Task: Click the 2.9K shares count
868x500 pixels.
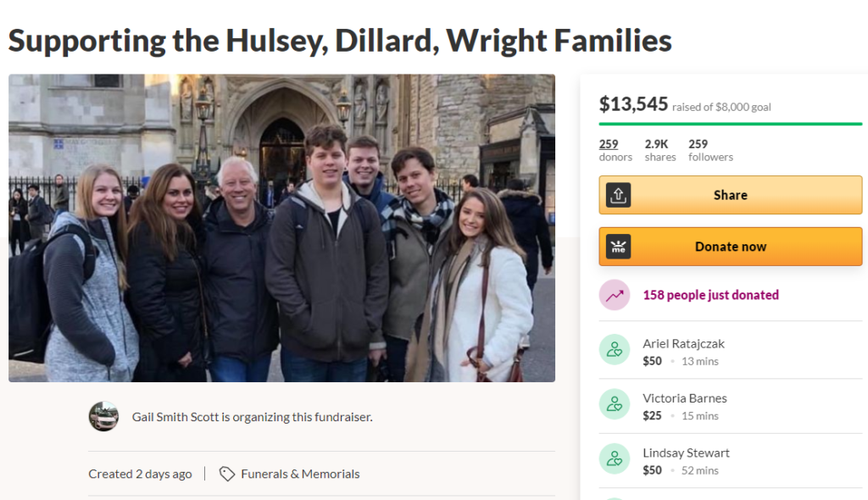Action: 659,150
